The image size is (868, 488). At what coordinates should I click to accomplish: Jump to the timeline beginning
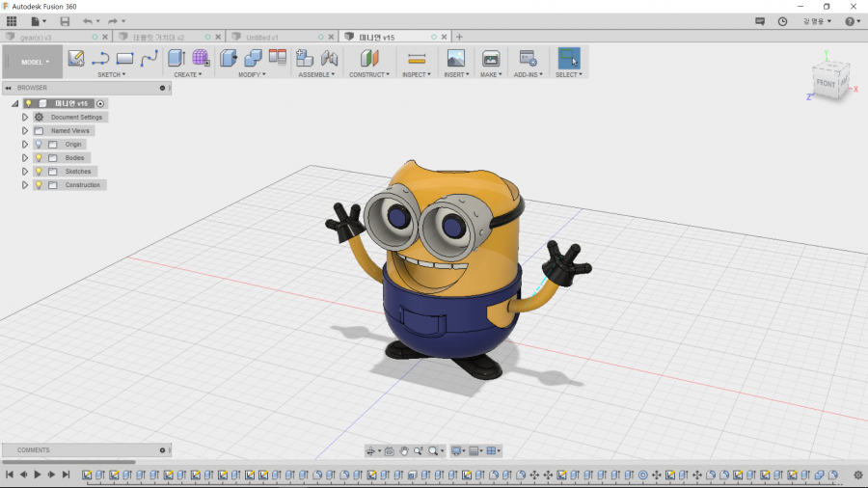pyautogui.click(x=10, y=474)
